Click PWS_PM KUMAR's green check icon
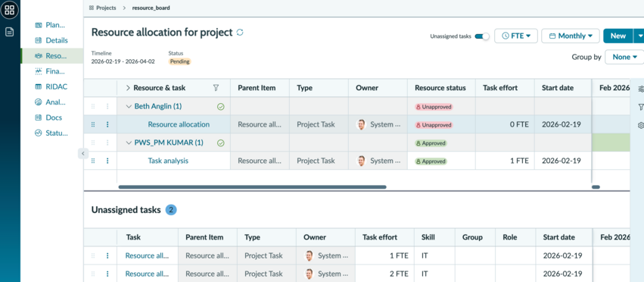 tap(220, 143)
